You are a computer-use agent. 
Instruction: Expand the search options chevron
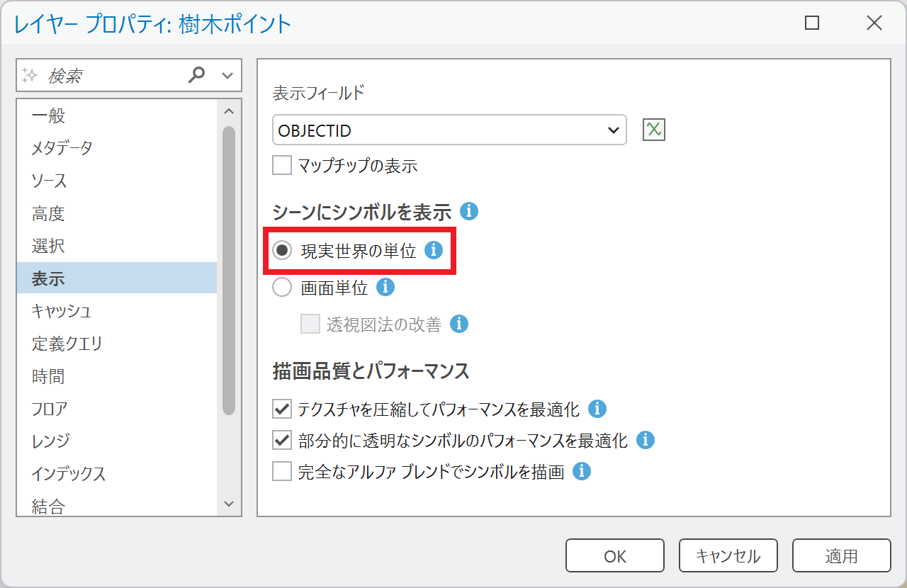(x=227, y=75)
